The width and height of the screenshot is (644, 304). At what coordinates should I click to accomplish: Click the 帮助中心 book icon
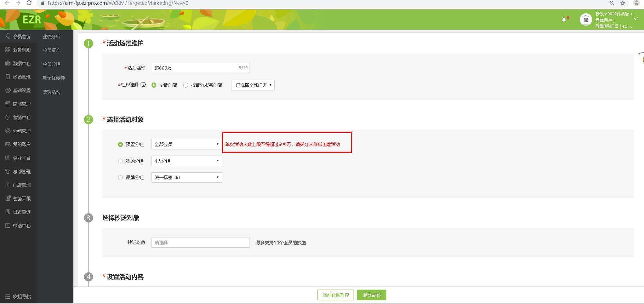pyautogui.click(x=8, y=225)
